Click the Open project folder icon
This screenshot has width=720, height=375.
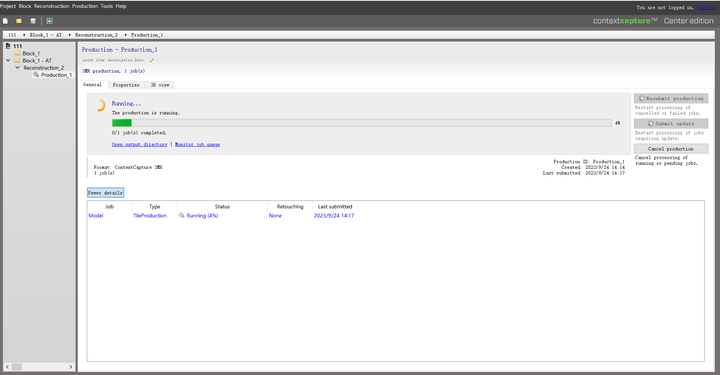tap(19, 21)
